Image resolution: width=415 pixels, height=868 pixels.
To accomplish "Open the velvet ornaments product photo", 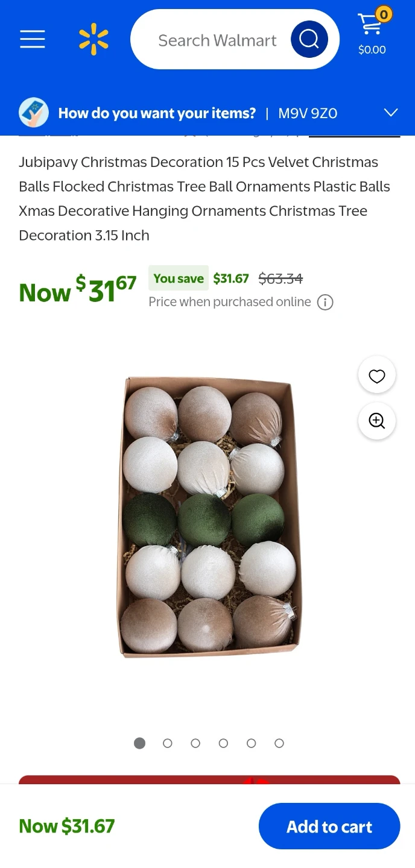I will [209, 517].
